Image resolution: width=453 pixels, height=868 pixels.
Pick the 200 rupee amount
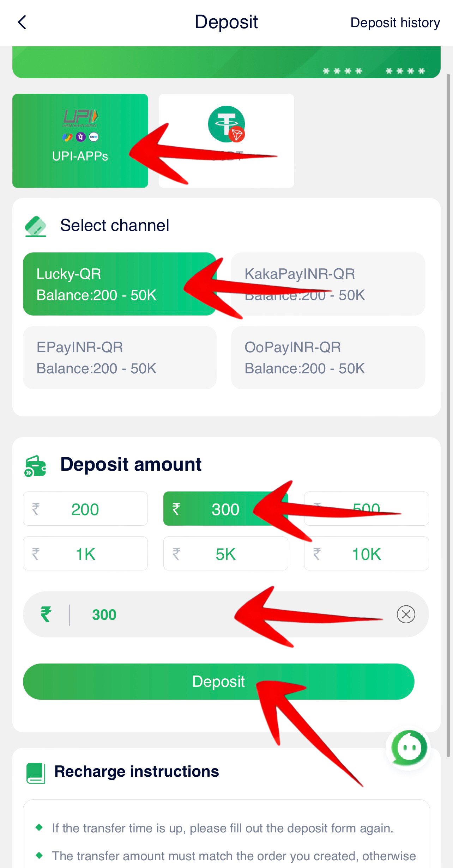pyautogui.click(x=85, y=509)
